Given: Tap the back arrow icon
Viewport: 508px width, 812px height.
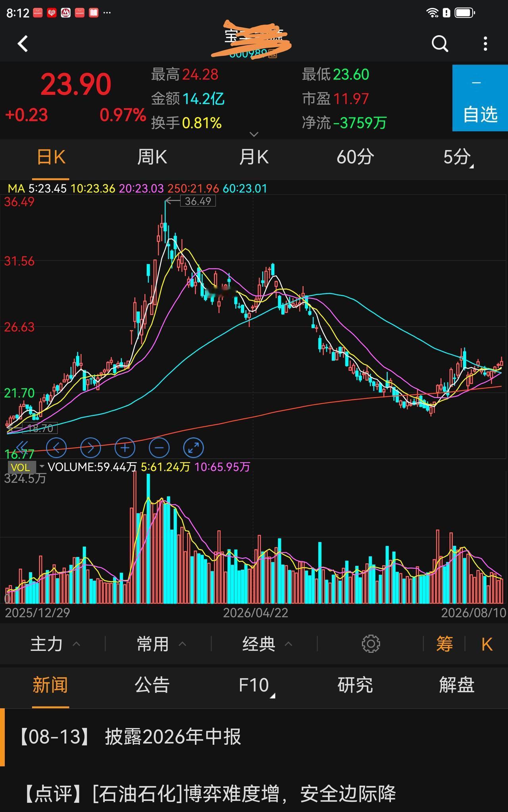Looking at the screenshot, I should 23,44.
